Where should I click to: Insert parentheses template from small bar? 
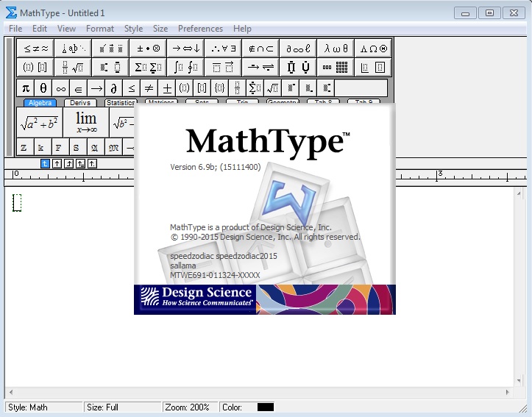(185, 88)
